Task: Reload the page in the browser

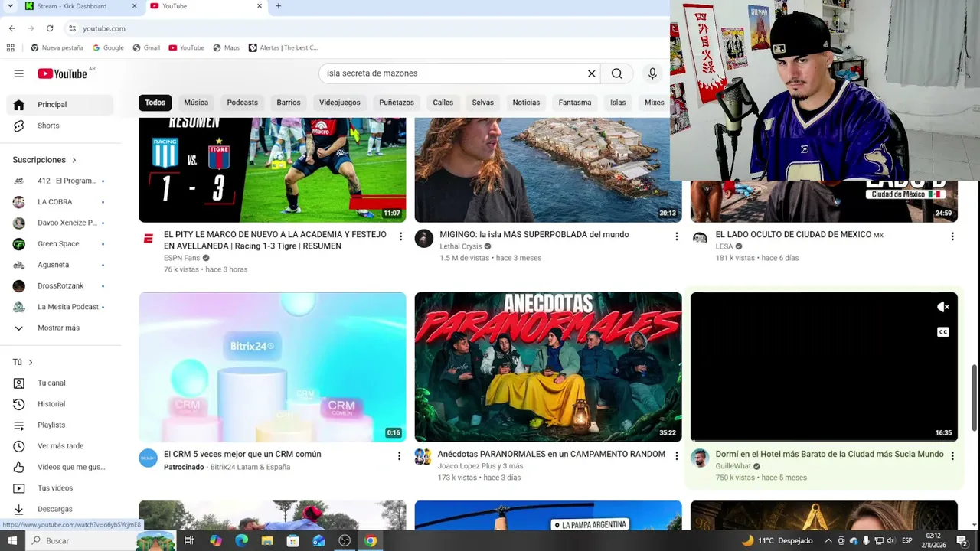Action: (x=50, y=28)
